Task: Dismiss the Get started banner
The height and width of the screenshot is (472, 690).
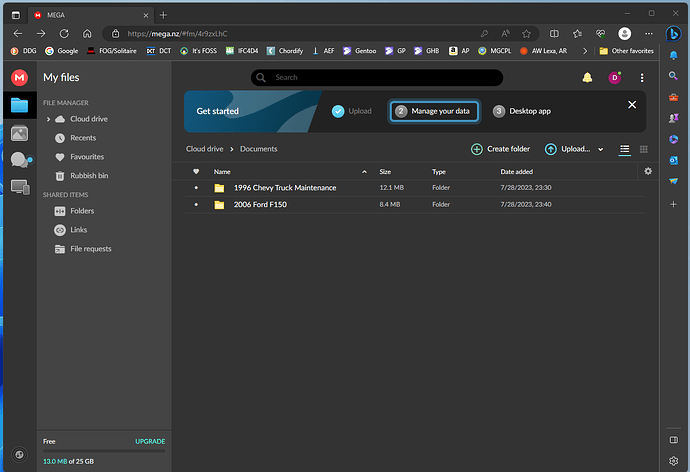Action: pyautogui.click(x=632, y=105)
